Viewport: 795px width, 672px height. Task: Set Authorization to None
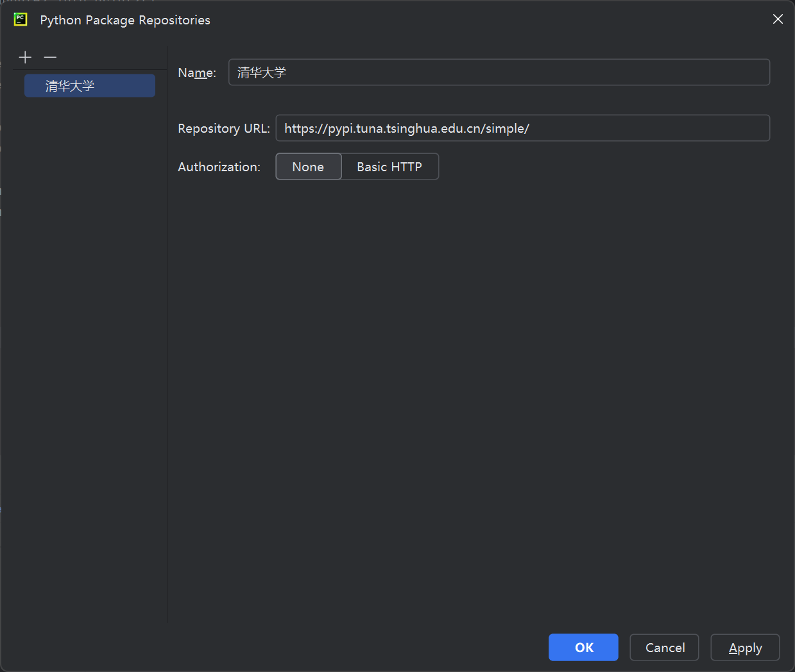[308, 167]
